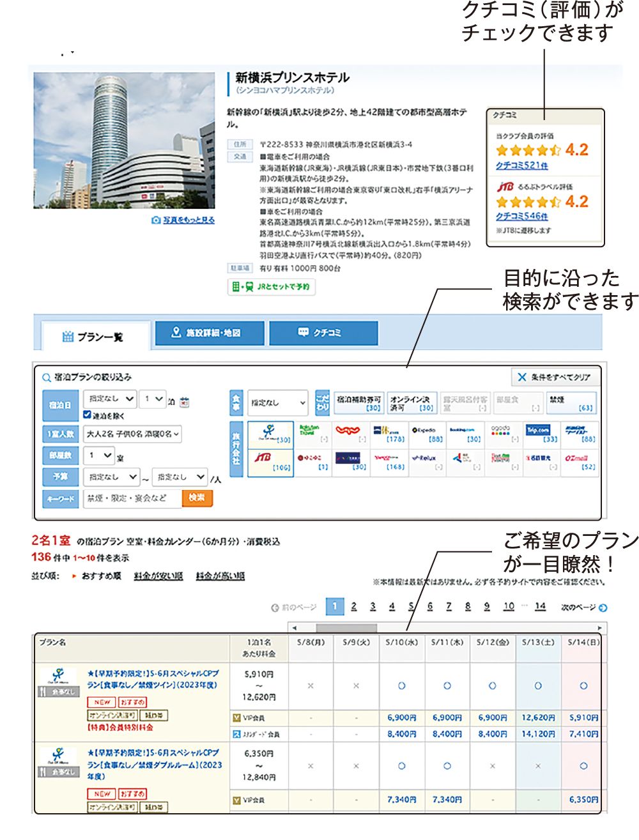Select the 12,620円 price on 5/13

(538, 718)
